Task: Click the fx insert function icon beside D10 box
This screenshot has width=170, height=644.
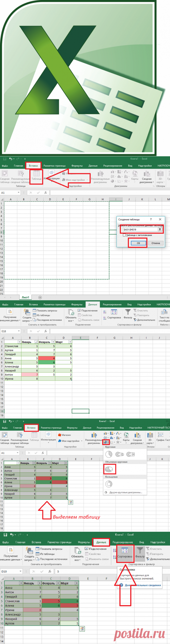Action: 50,571
